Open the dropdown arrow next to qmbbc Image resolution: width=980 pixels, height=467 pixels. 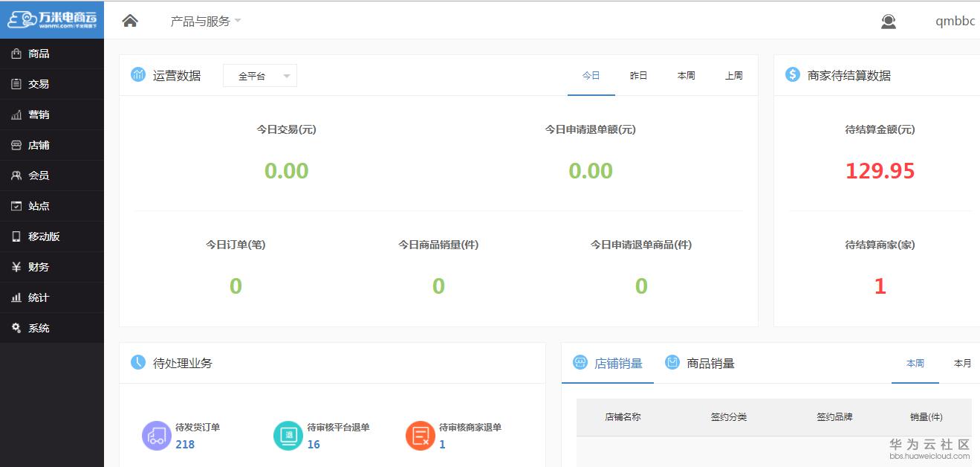coord(976,21)
